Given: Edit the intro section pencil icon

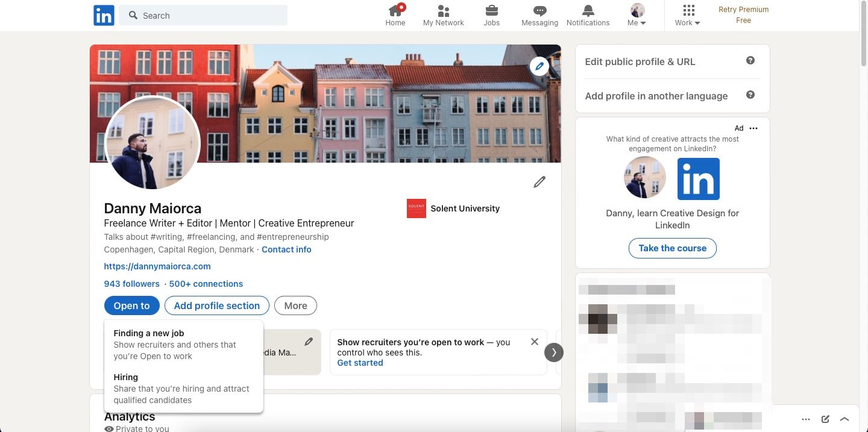Looking at the screenshot, I should [539, 181].
